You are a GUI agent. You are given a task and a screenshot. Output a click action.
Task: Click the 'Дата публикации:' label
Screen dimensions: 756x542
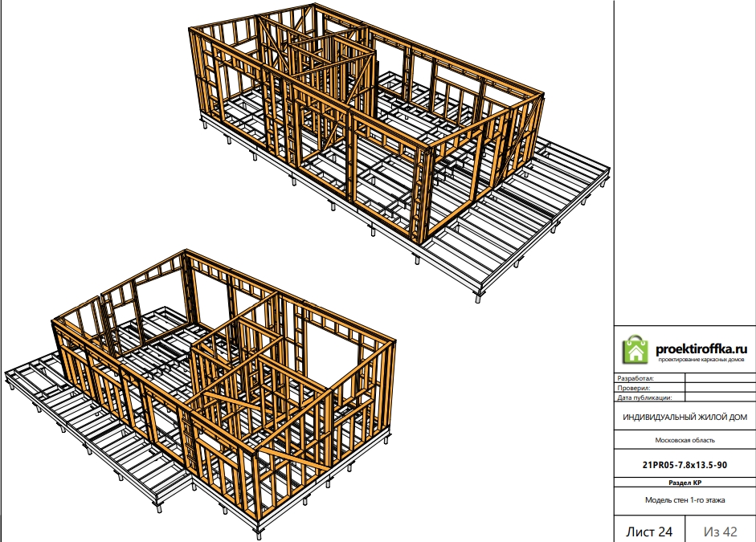(x=644, y=397)
